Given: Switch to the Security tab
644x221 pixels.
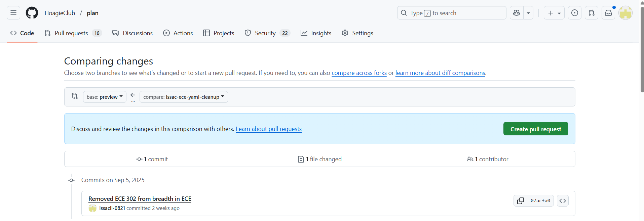Looking at the screenshot, I should (x=267, y=33).
